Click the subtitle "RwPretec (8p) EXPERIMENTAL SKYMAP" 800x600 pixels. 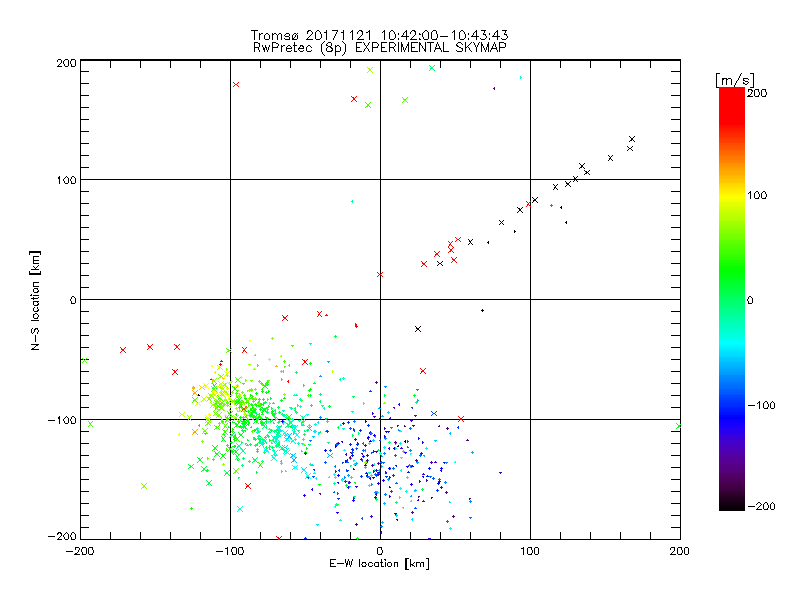click(380, 47)
